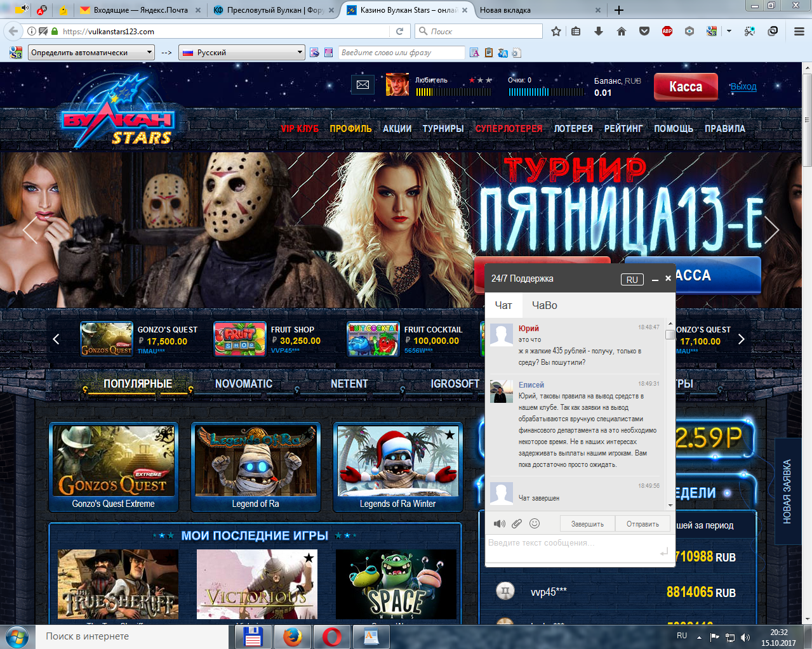
Task: Bookmark this page with the star icon
Action: [556, 31]
